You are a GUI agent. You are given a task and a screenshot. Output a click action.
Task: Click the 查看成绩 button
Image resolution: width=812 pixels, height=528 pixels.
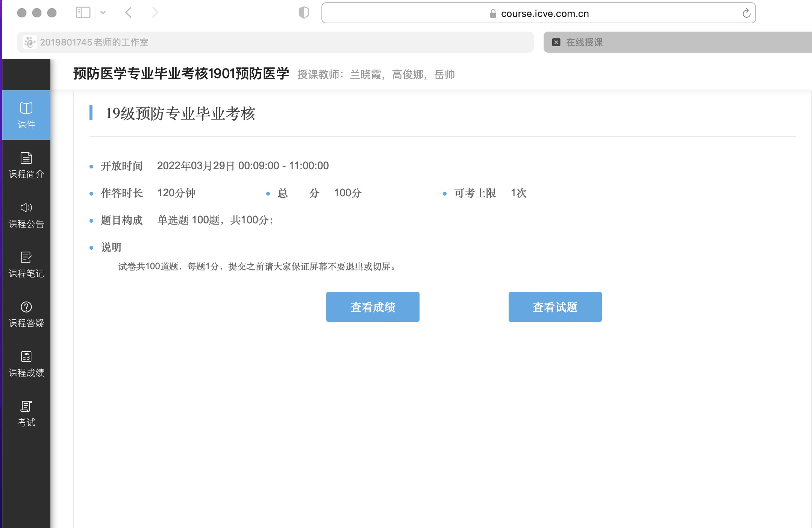(x=373, y=307)
